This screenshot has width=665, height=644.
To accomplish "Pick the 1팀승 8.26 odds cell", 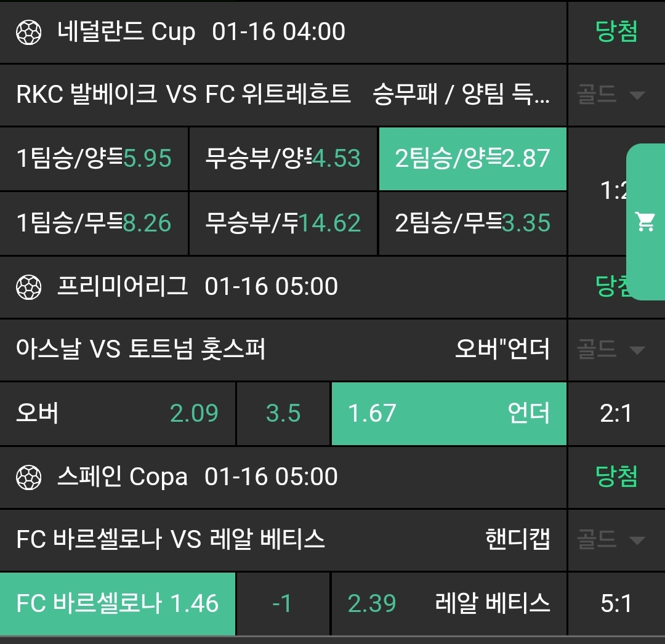I will 94,223.
